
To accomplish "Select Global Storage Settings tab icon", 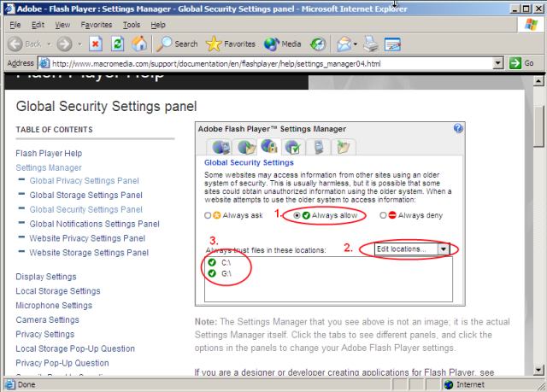I will tap(247, 147).
